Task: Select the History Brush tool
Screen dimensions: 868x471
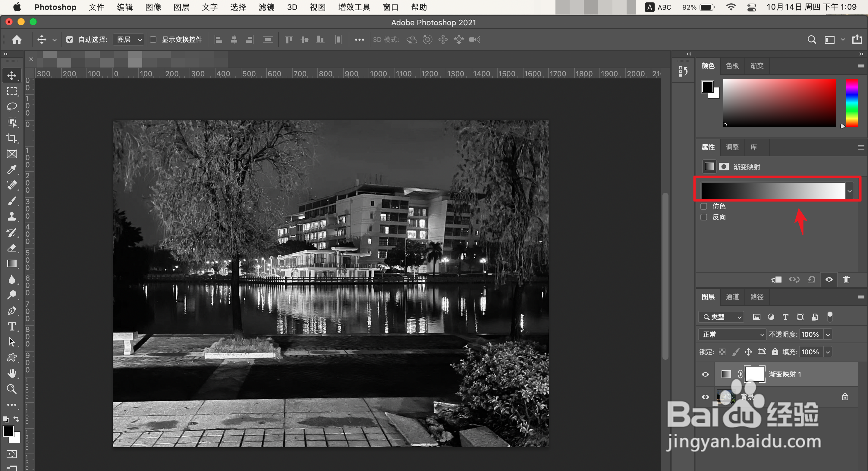Action: point(12,232)
